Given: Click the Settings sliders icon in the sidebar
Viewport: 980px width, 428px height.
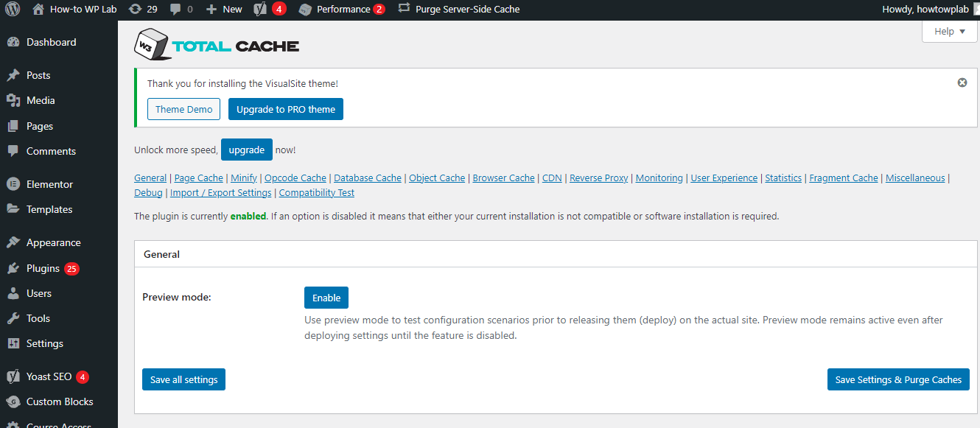Looking at the screenshot, I should 13,343.
